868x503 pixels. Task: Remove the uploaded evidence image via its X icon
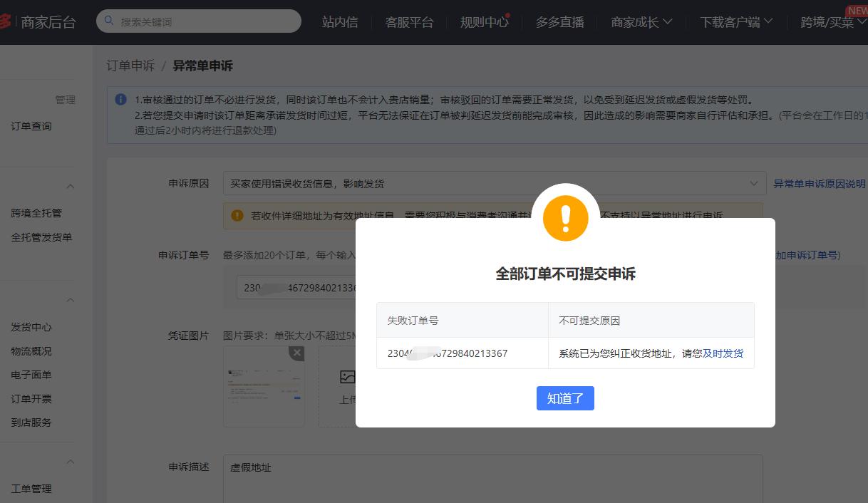pyautogui.click(x=296, y=352)
